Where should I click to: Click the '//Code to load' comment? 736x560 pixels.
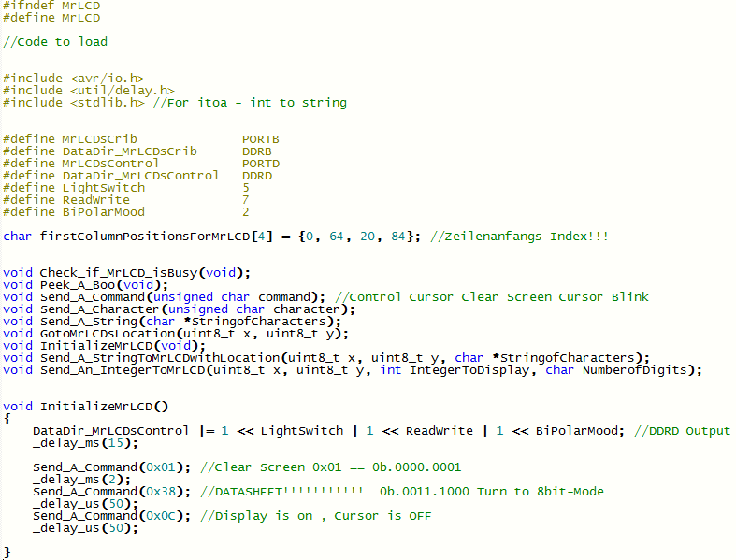point(55,42)
